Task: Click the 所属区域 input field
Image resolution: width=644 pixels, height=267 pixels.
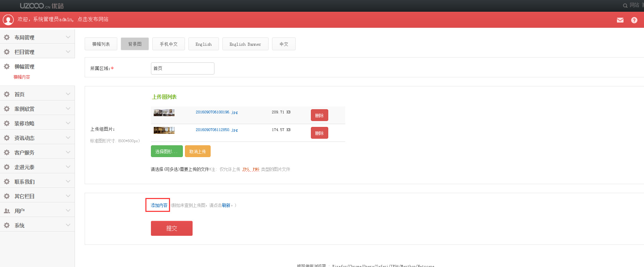Action: tap(183, 68)
